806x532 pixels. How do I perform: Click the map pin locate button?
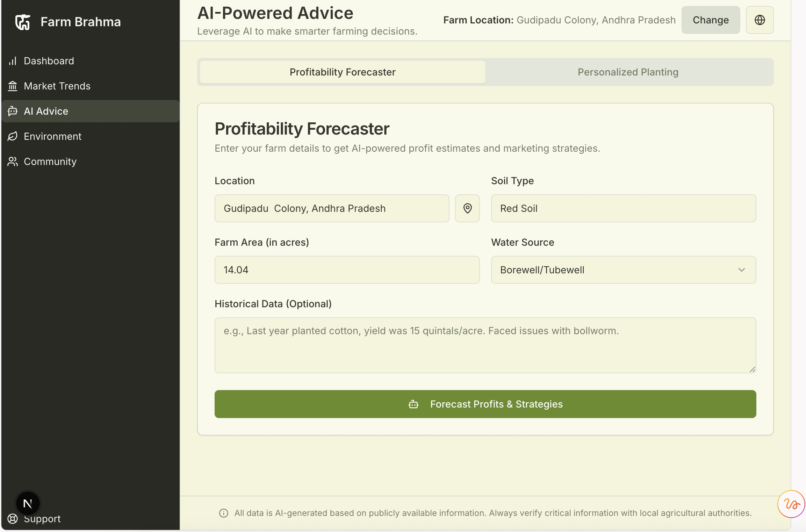[x=467, y=208]
